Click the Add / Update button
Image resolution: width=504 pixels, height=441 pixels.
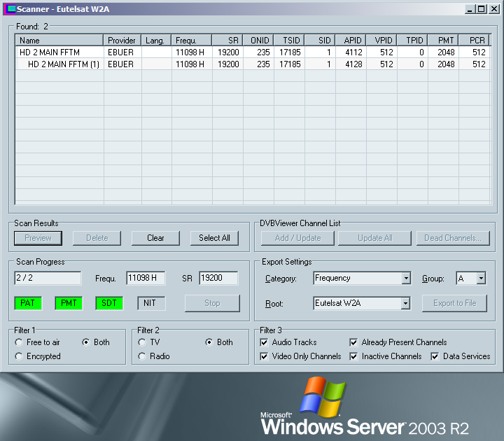tap(297, 238)
